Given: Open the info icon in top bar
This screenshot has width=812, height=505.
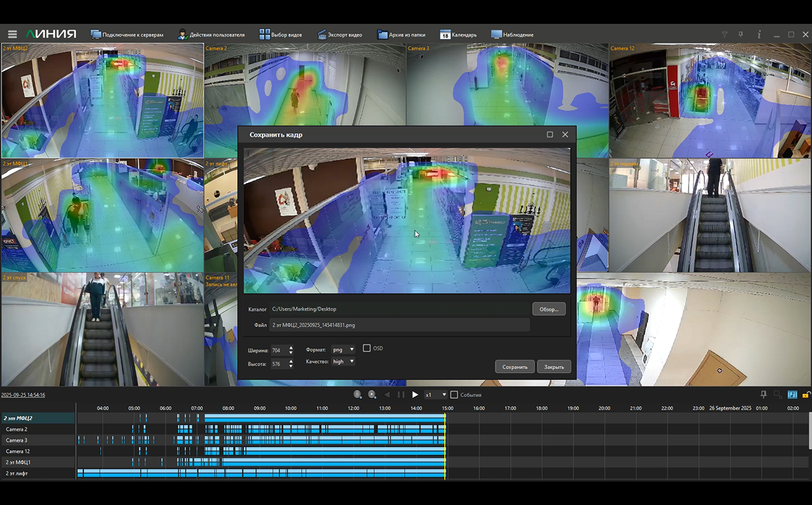Looking at the screenshot, I should (x=759, y=34).
